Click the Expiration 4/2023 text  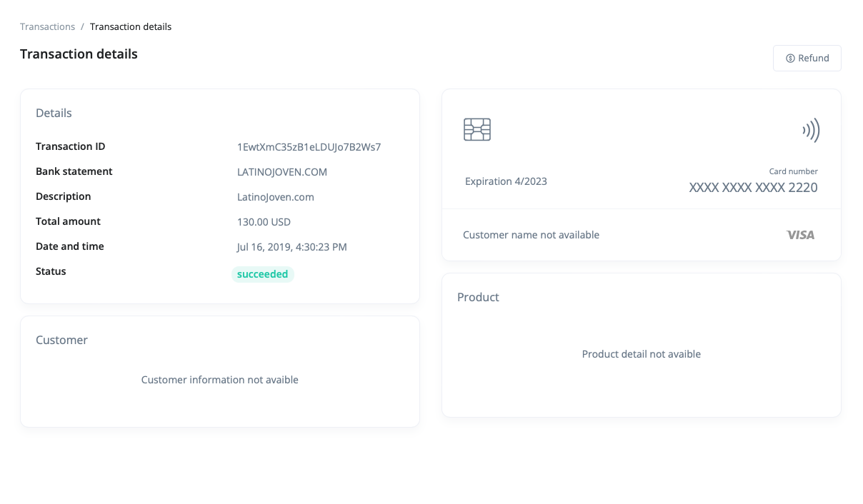[506, 181]
